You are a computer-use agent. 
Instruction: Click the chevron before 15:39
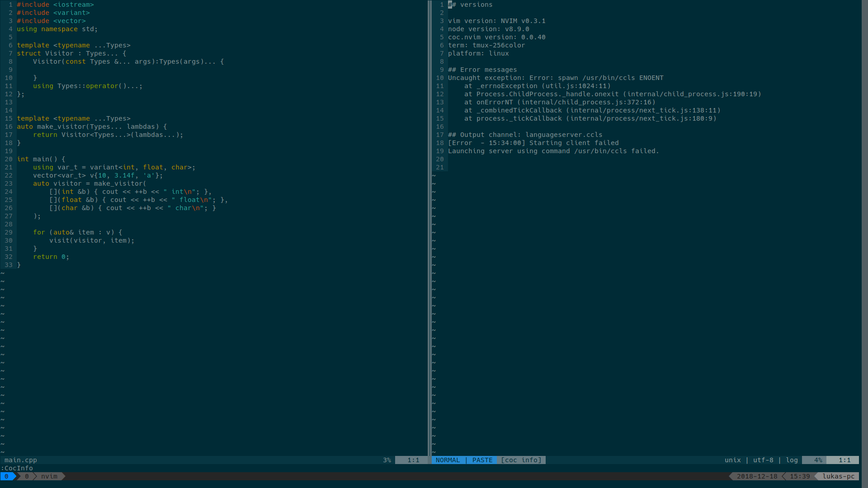(783, 476)
